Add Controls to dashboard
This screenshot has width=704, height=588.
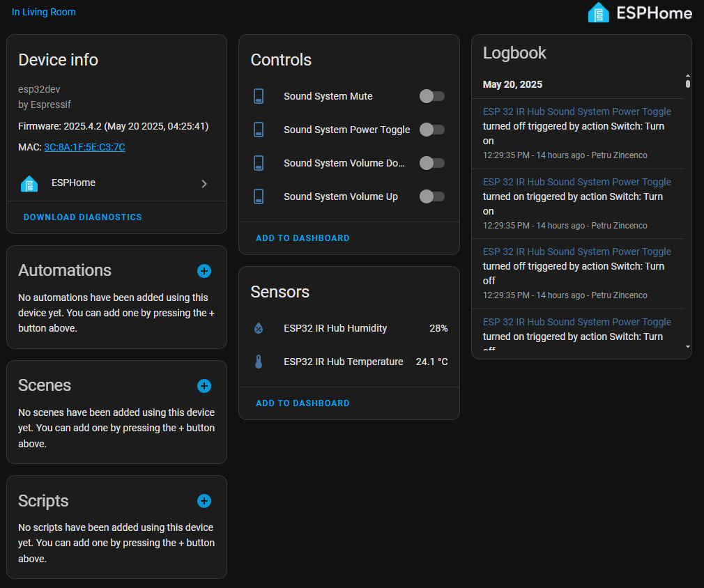pos(303,238)
